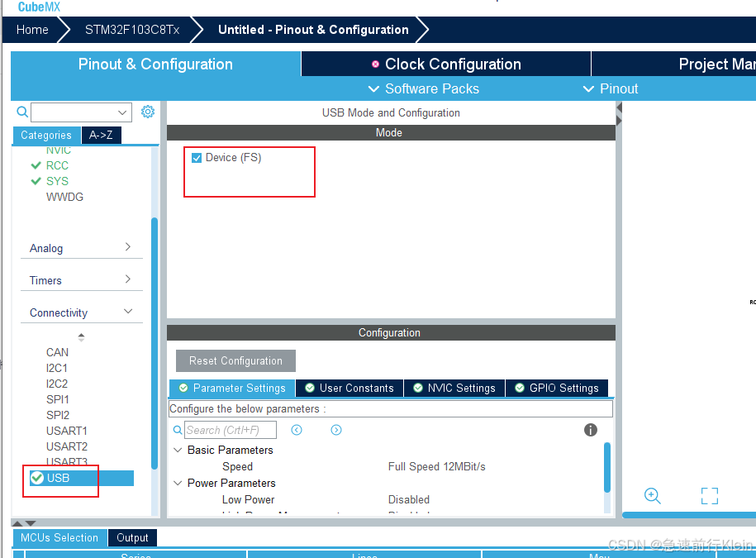Select the USART2 peripheral
Image resolution: width=756 pixels, height=558 pixels.
pyautogui.click(x=67, y=446)
